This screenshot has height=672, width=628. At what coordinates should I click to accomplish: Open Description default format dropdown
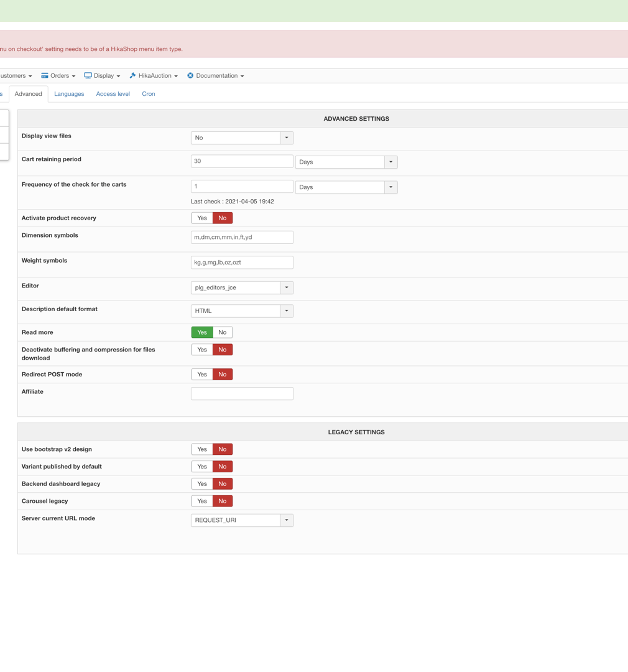coord(242,310)
